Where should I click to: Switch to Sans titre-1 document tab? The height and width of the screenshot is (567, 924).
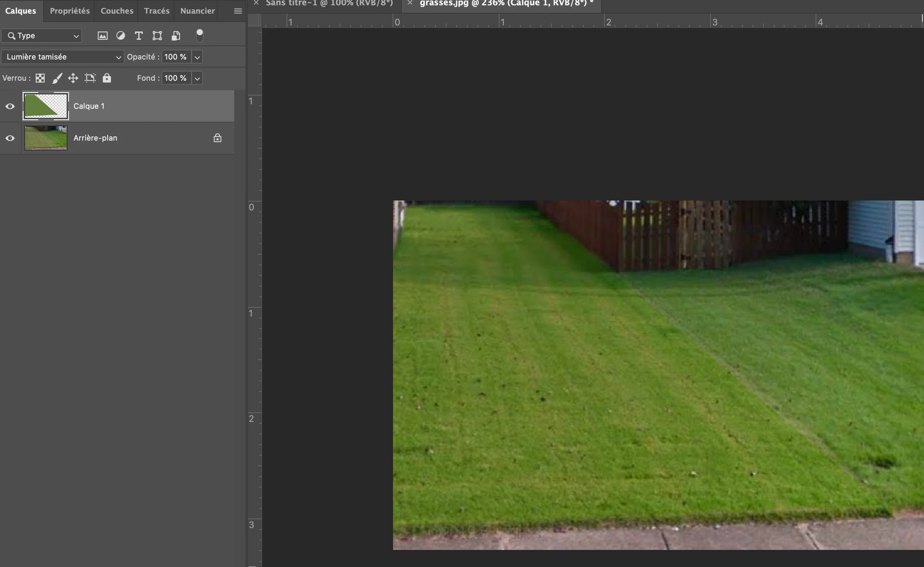coord(329,3)
